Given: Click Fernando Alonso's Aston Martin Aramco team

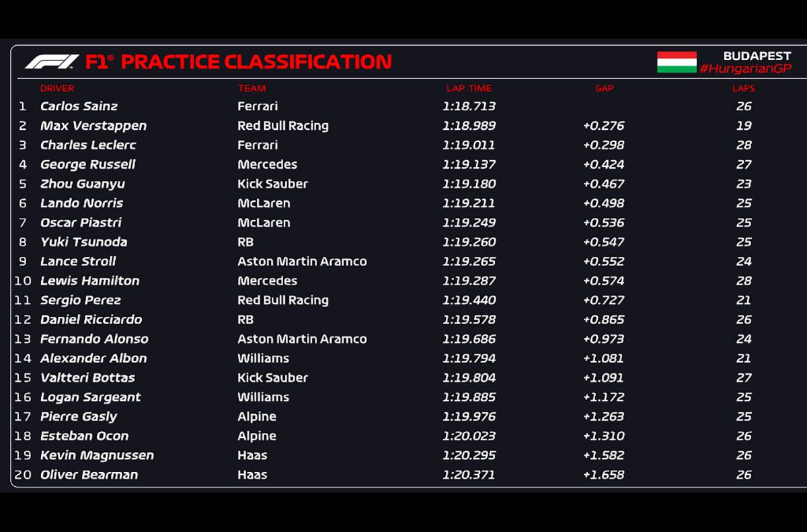Looking at the screenshot, I should pos(302,339).
